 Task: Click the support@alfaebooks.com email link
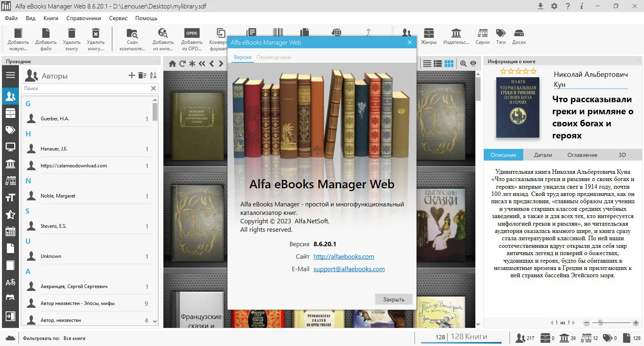349,269
